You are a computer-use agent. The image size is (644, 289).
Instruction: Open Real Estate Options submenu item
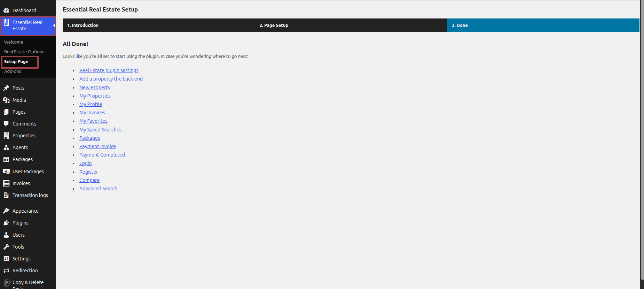coord(24,52)
